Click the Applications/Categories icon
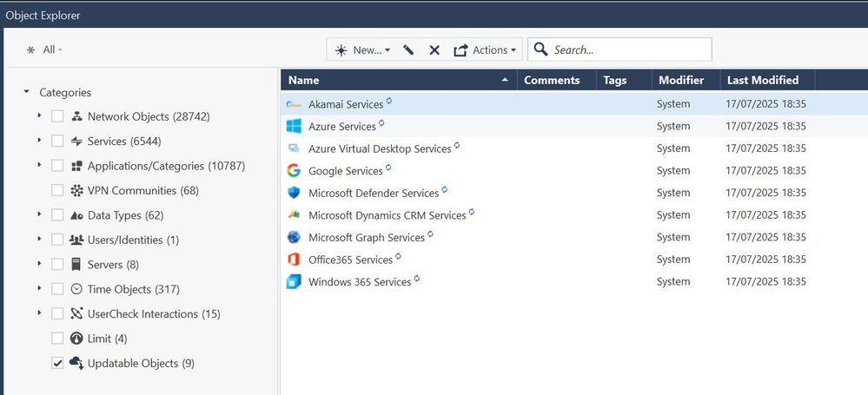Image resolution: width=868 pixels, height=395 pixels. 77,166
